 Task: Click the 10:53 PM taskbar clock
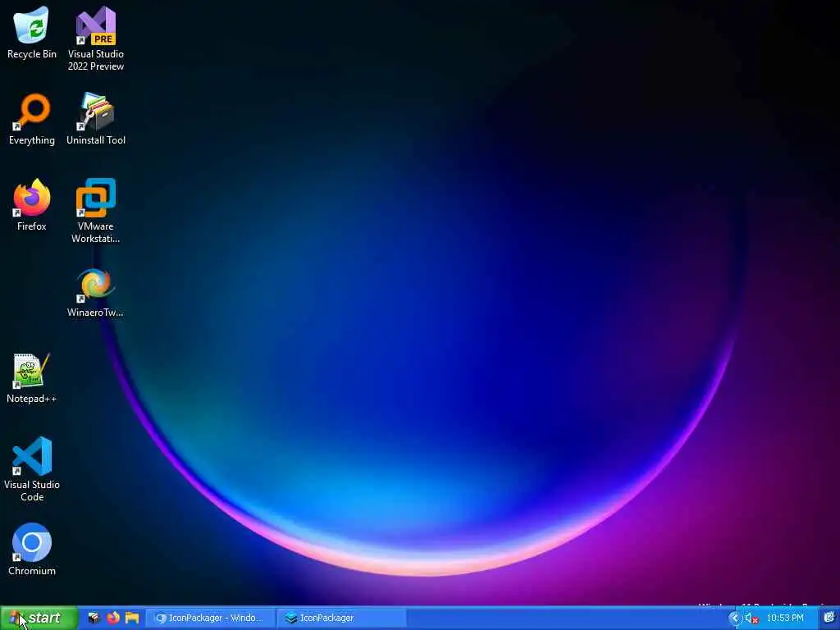[785, 619]
